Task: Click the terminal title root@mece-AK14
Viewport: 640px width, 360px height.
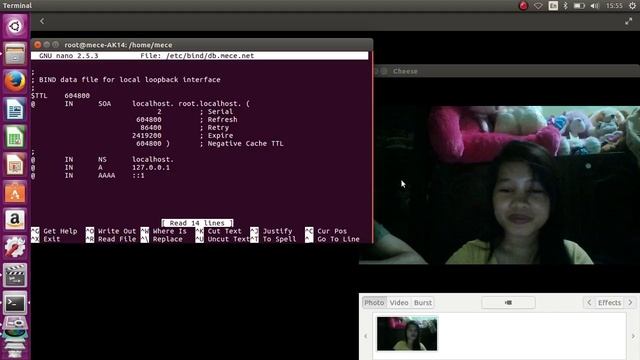Action: click(118, 45)
